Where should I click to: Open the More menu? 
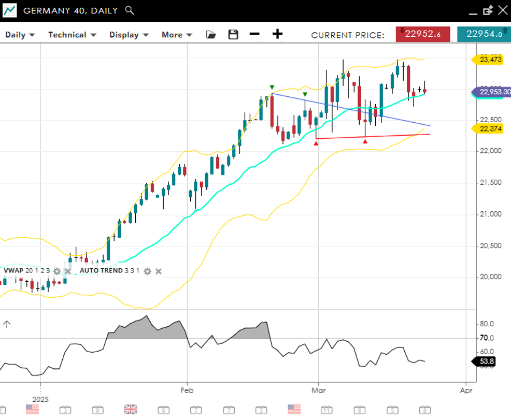click(x=177, y=35)
